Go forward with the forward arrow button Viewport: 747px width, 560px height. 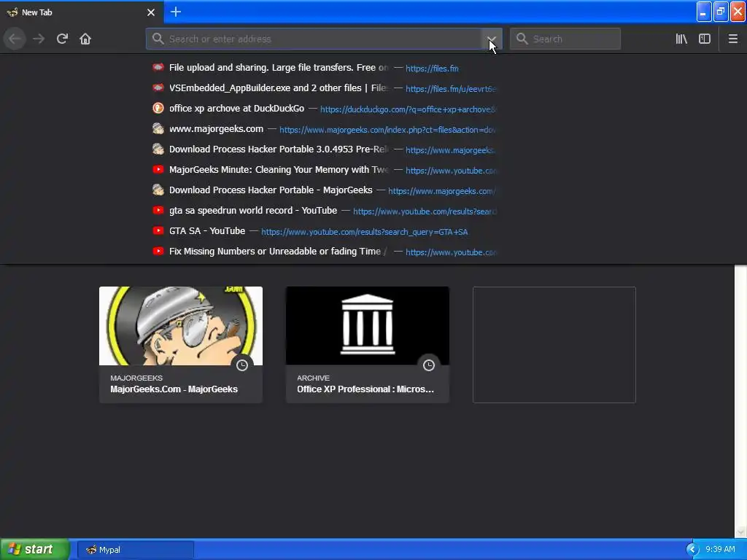tap(39, 39)
